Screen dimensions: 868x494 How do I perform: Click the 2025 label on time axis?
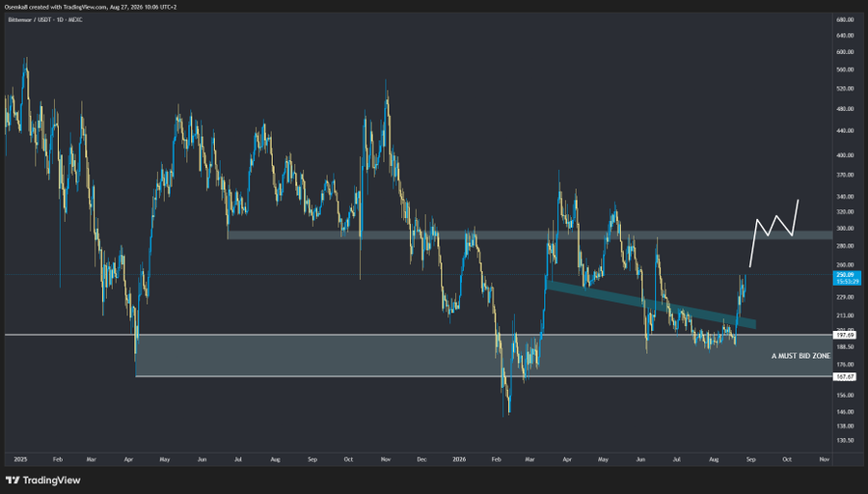click(20, 459)
